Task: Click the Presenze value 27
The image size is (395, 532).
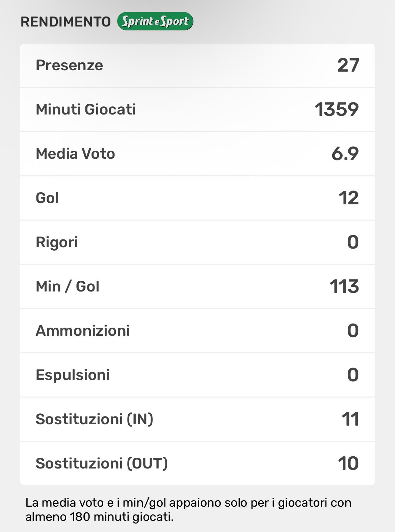Action: [x=348, y=65]
